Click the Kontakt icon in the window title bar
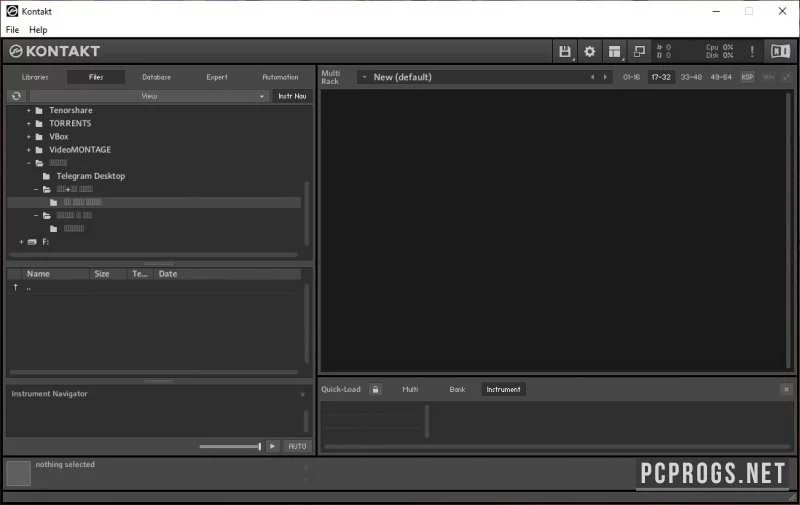The width and height of the screenshot is (800, 505). [x=12, y=11]
